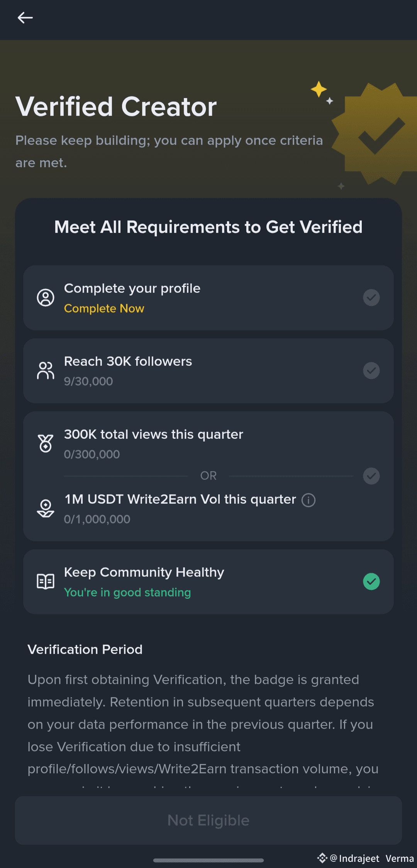The width and height of the screenshot is (417, 868).
Task: Click the Binance logo in watermark
Action: click(322, 858)
